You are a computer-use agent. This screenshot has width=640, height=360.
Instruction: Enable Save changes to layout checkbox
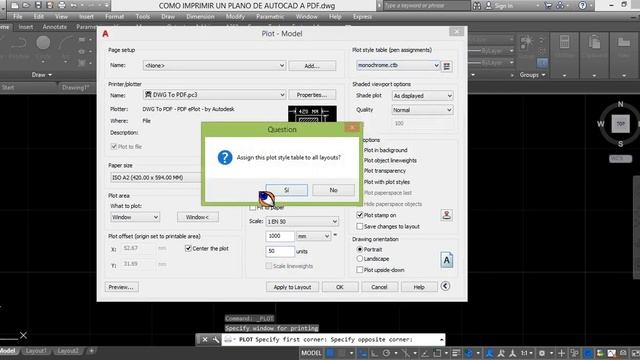tap(360, 226)
